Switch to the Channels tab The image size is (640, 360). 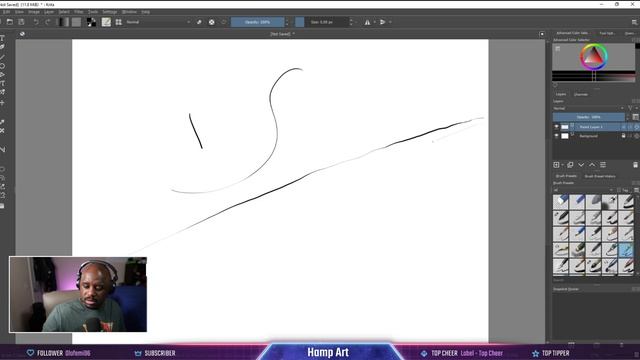tap(581, 94)
